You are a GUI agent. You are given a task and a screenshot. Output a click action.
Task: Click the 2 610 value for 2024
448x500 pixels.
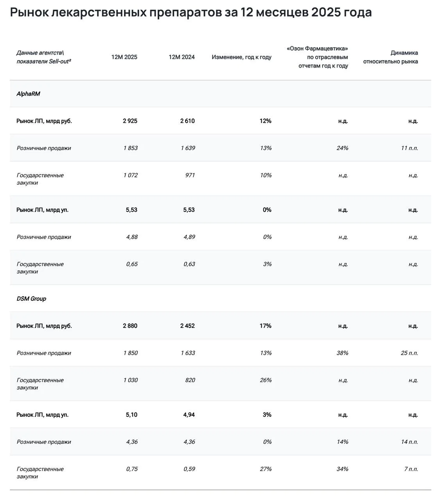(x=187, y=121)
